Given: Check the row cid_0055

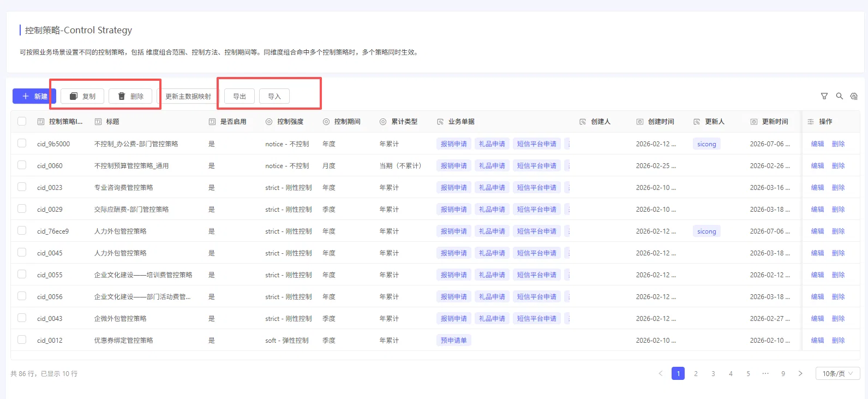Looking at the screenshot, I should click(x=22, y=274).
